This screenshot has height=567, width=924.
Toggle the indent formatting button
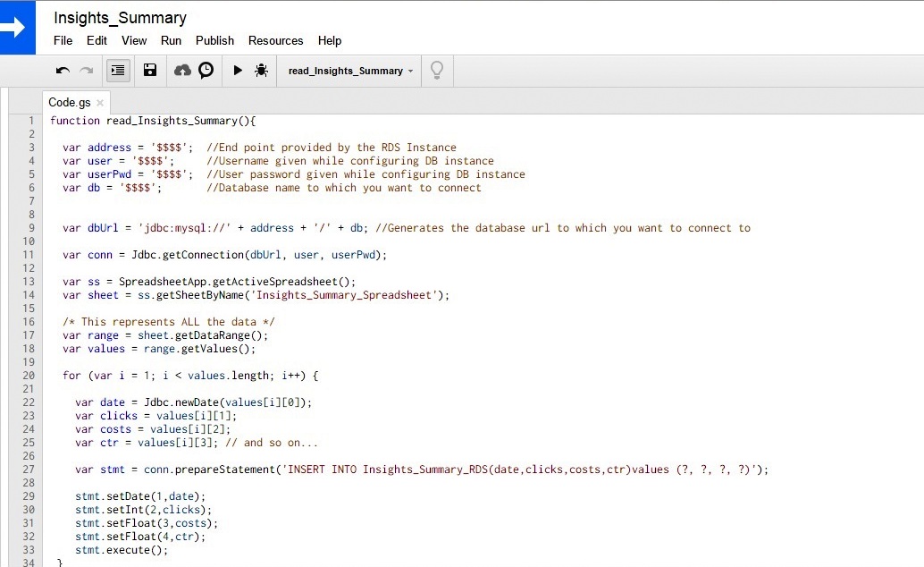pos(117,71)
